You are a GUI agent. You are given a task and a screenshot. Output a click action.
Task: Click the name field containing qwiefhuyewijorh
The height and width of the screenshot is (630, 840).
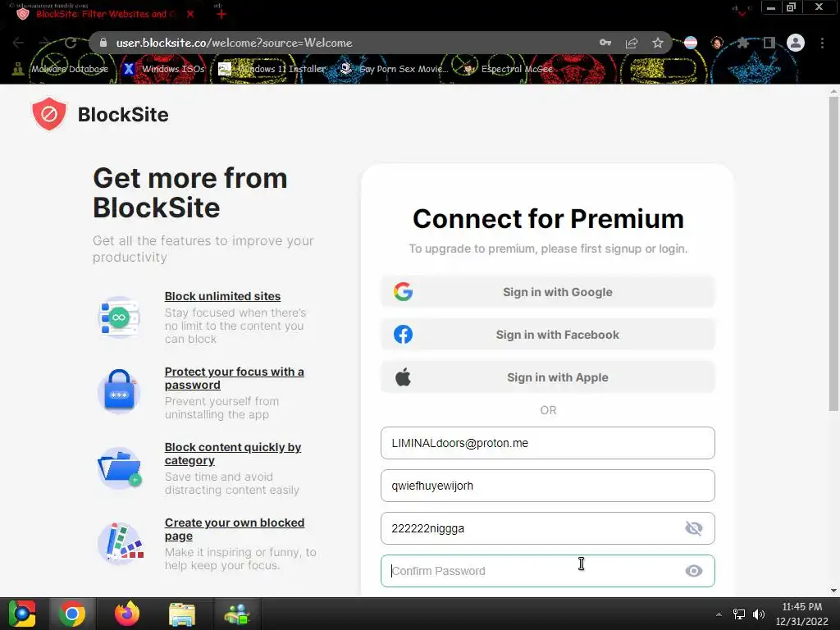(x=547, y=486)
